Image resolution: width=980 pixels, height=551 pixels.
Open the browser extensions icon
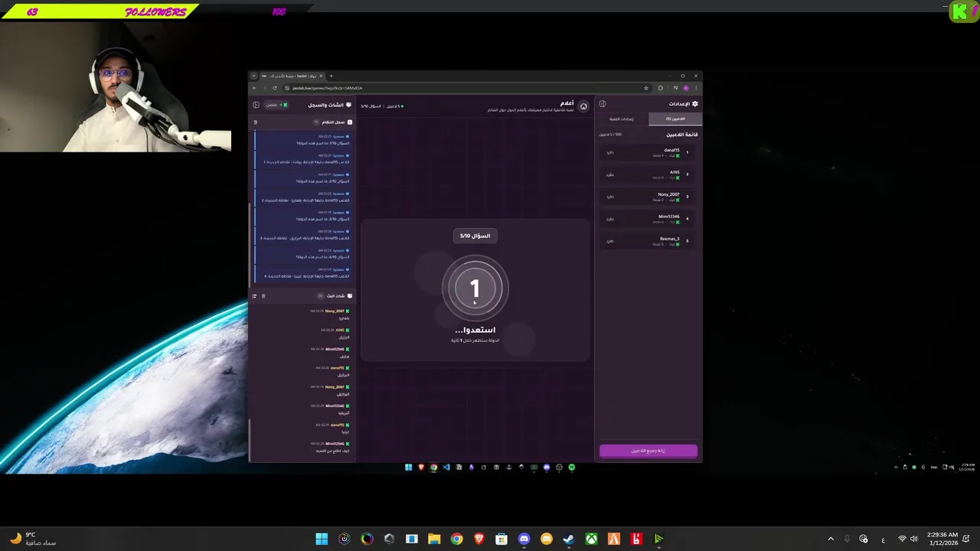661,88
